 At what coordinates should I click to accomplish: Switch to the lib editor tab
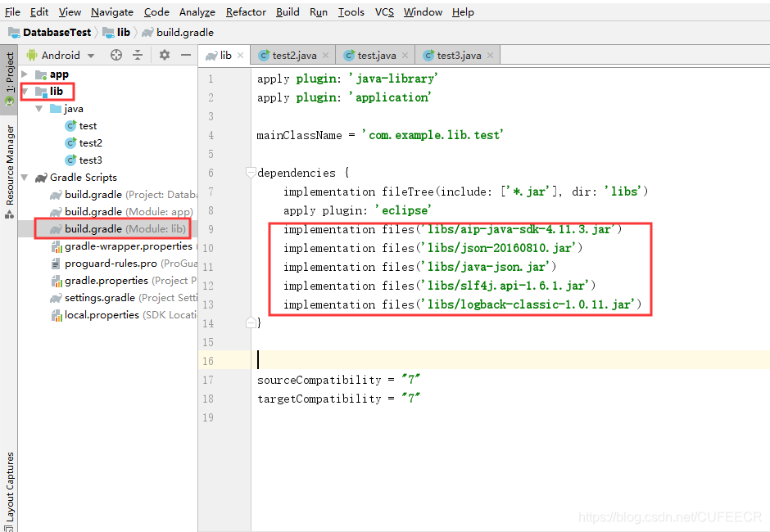pos(224,56)
